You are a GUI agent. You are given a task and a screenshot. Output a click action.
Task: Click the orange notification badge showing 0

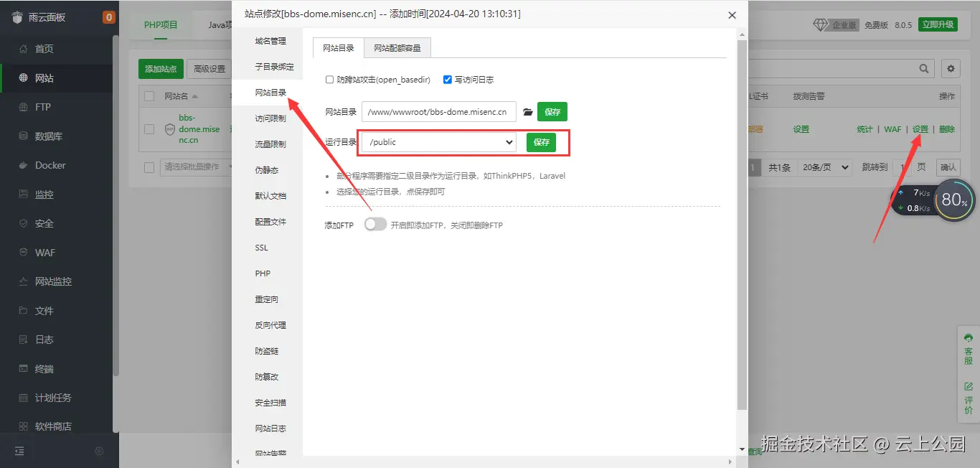[108, 17]
